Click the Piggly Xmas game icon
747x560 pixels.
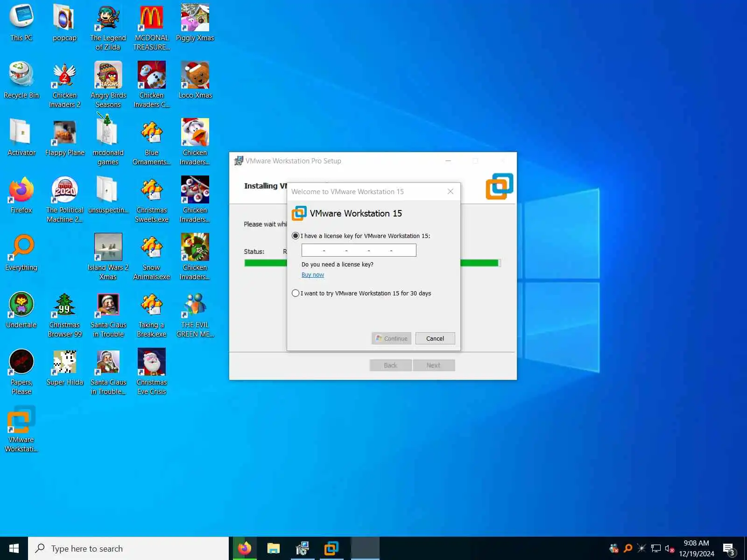pyautogui.click(x=195, y=23)
